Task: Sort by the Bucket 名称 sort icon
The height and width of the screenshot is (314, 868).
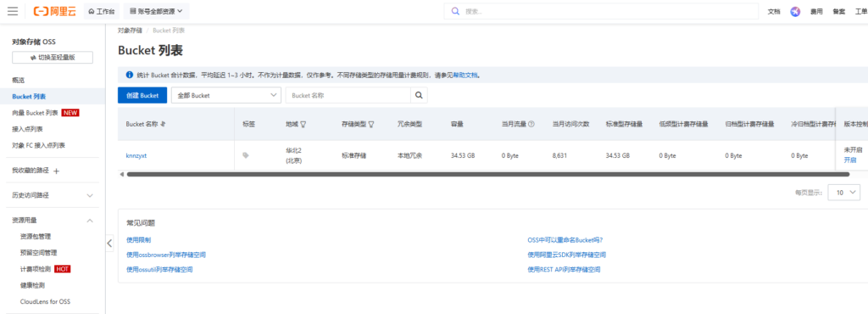Action: 163,124
